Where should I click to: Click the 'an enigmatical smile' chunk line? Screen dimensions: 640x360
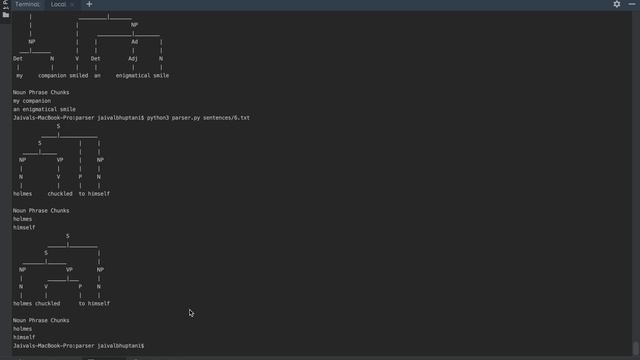point(44,109)
